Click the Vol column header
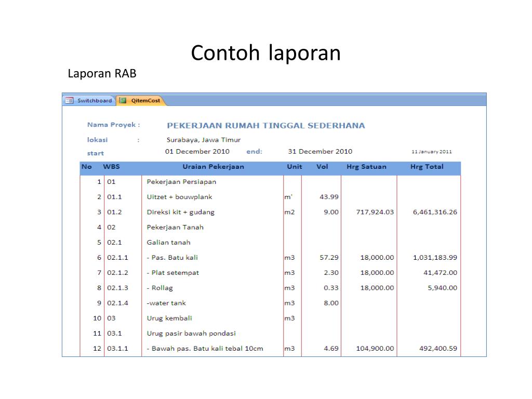Image resolution: width=532 pixels, height=399 pixels. click(322, 167)
